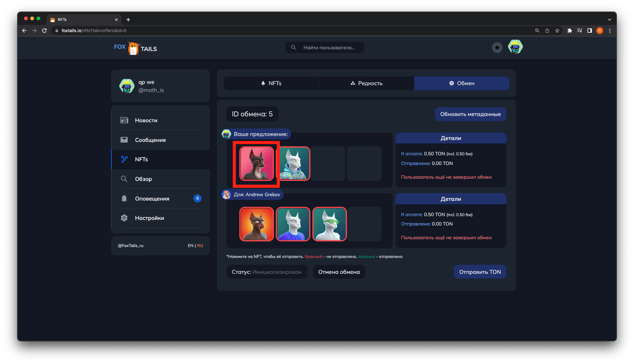
Task: Switch language to EN
Action: 190,246
